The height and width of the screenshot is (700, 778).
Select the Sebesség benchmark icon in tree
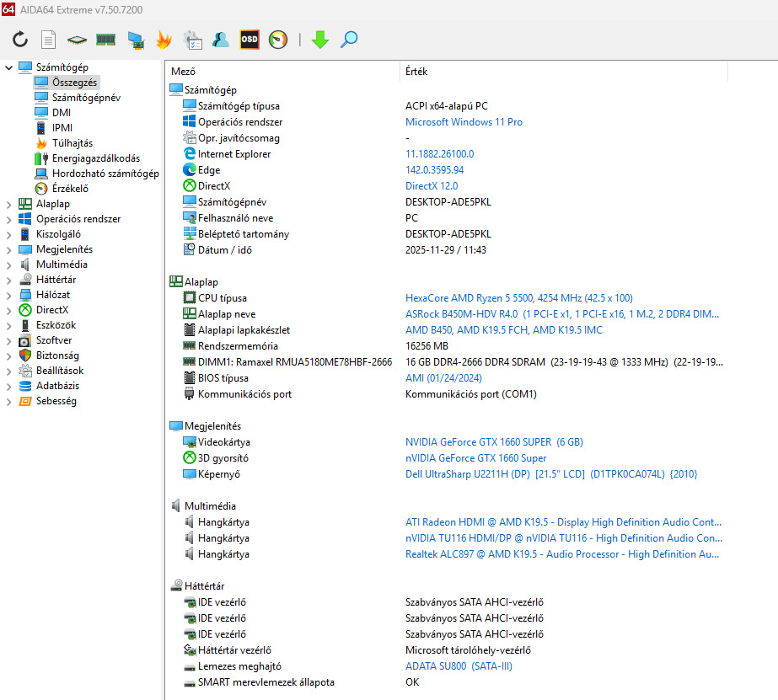[24, 401]
